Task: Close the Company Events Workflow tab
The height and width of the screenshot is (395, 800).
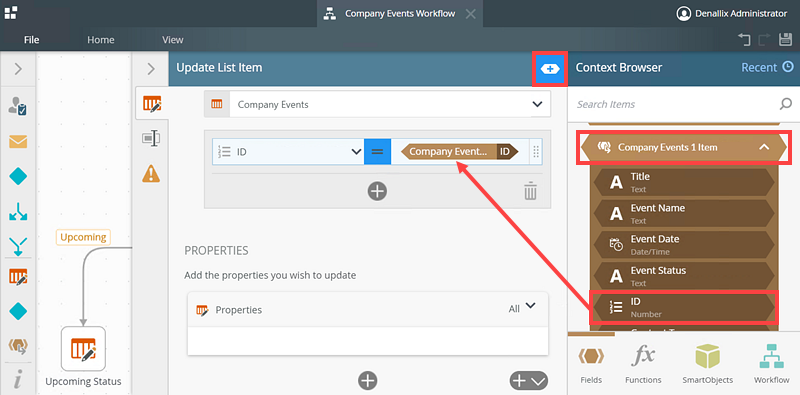Action: click(470, 14)
